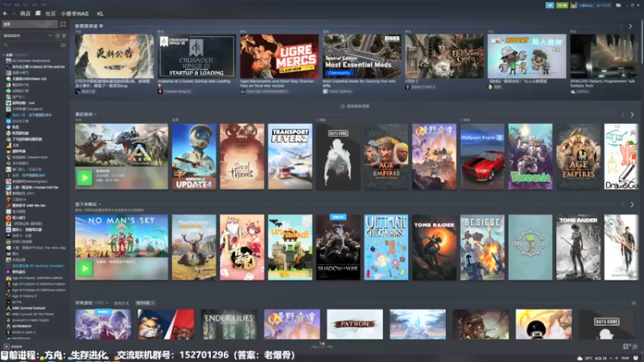
Task: Switch to grid collections view icon
Action: click(x=64, y=24)
